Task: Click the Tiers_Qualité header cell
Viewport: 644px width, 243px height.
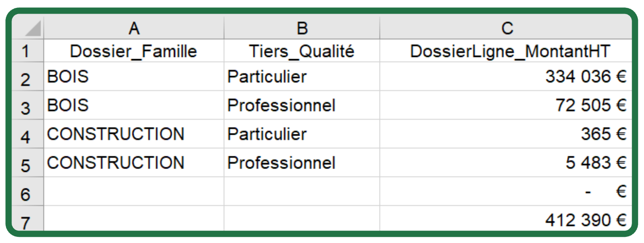Action: pos(302,51)
